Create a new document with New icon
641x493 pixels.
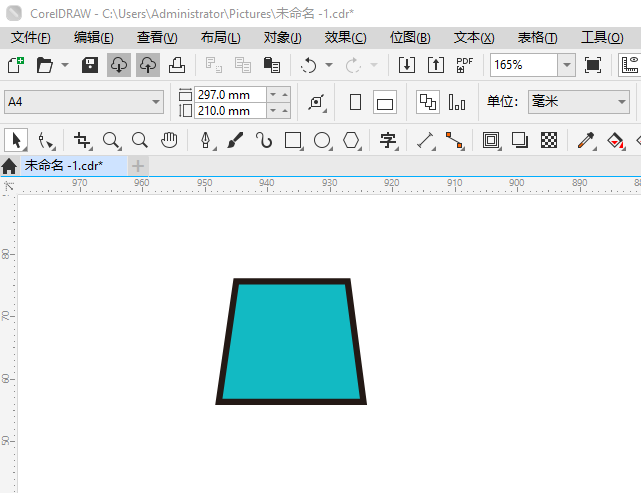[x=16, y=65]
